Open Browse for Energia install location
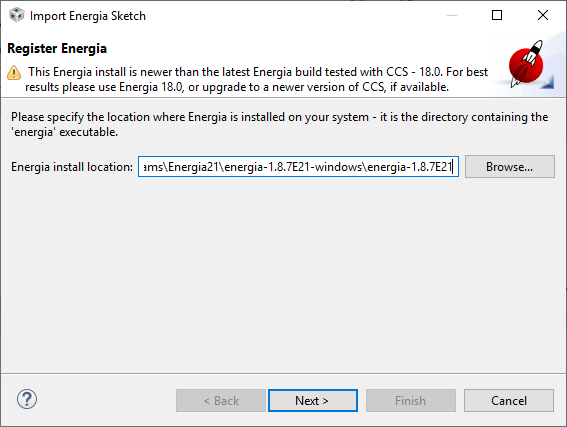 point(510,167)
